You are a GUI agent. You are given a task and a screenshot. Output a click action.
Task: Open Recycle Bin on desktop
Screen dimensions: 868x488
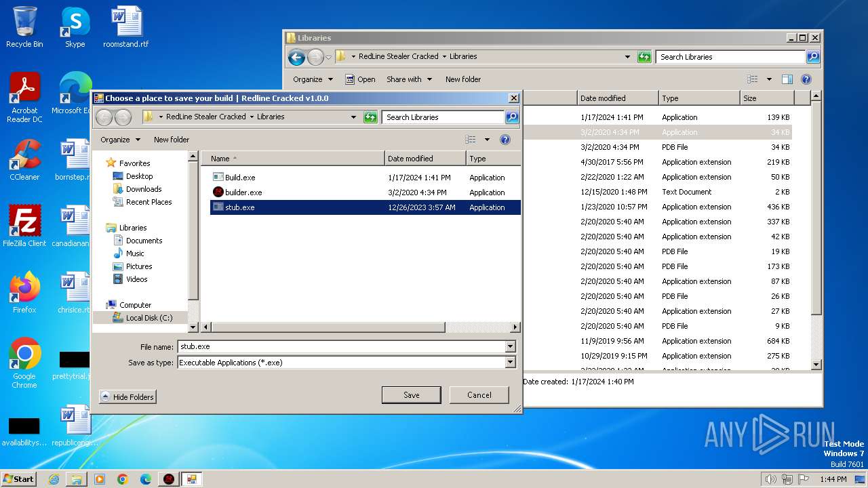24,27
